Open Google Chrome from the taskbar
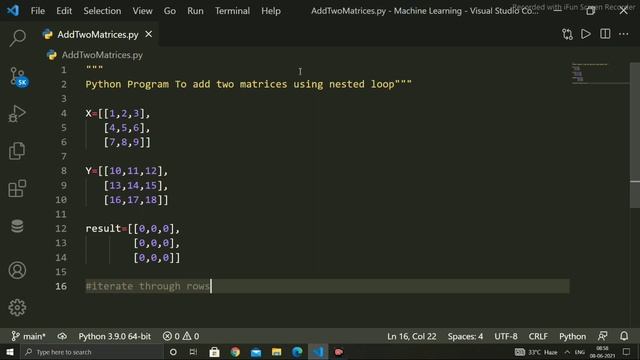Viewport: 640px width, 360px height. point(235,352)
